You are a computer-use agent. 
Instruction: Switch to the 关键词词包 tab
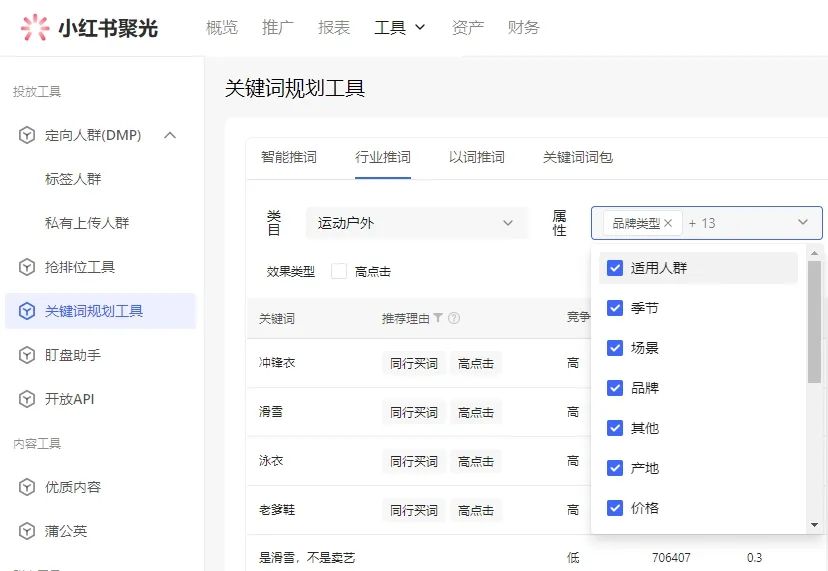tap(577, 157)
